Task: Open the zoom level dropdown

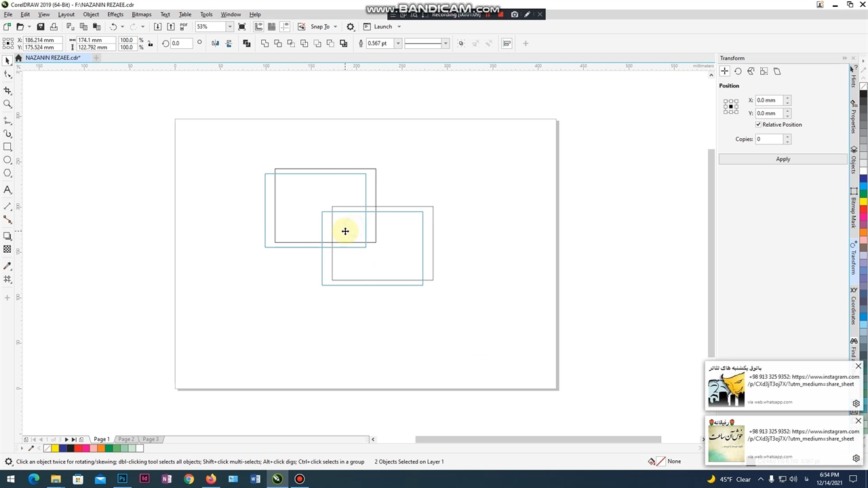Action: click(x=230, y=27)
